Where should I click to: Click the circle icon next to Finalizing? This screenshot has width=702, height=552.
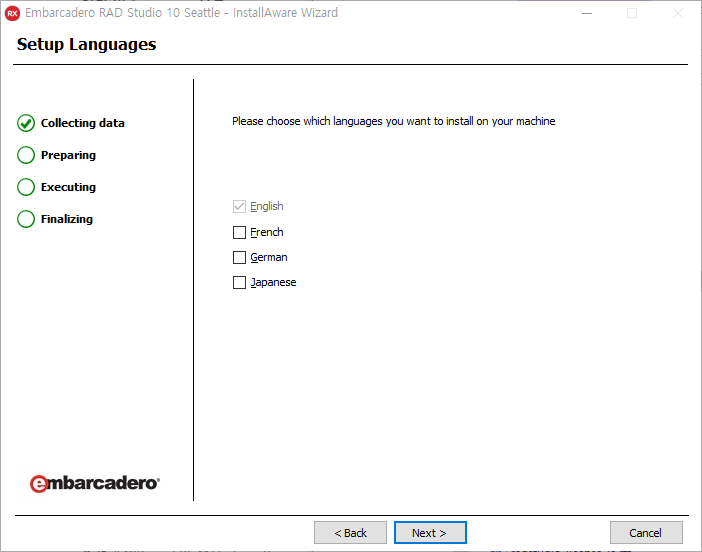26,219
